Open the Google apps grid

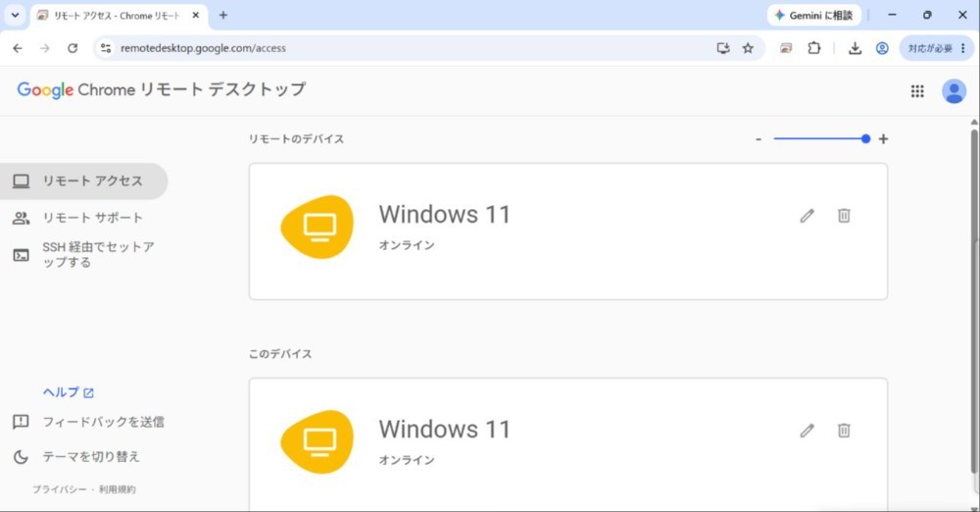tap(917, 91)
